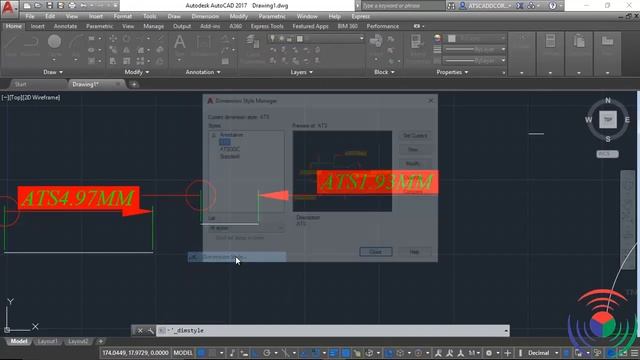Screen dimensions: 640x360
Task: Toggle transparency display in status bar
Action: tap(345, 353)
